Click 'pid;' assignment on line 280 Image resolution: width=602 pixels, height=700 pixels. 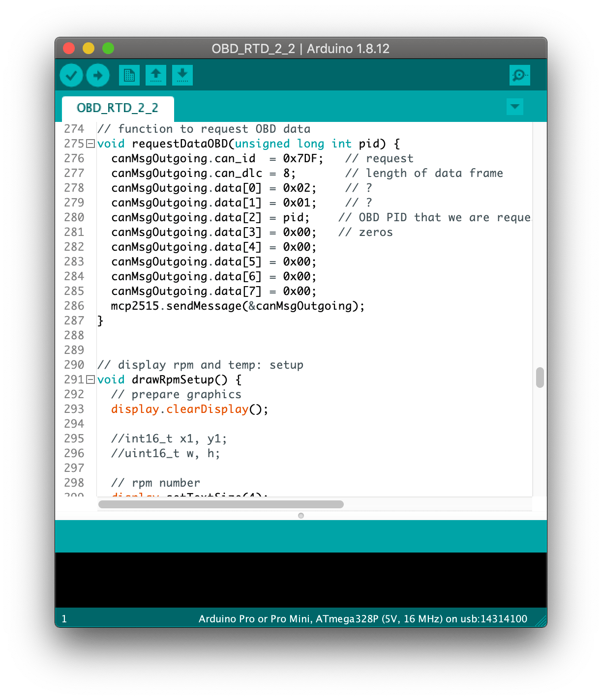coord(296,217)
